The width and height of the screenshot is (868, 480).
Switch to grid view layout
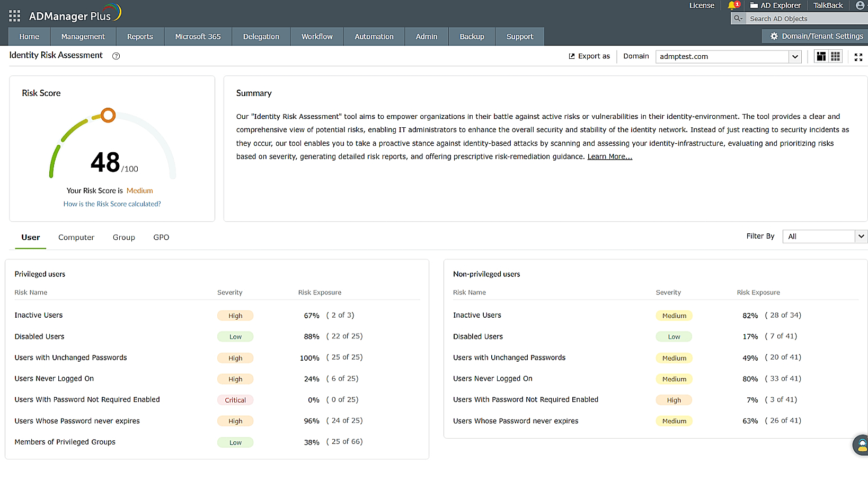pos(836,56)
